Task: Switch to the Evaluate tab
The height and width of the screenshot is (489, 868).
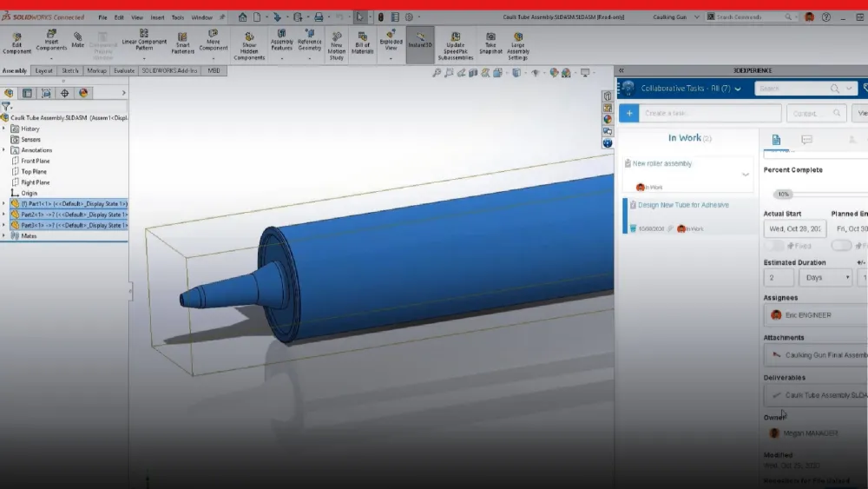Action: click(x=123, y=70)
